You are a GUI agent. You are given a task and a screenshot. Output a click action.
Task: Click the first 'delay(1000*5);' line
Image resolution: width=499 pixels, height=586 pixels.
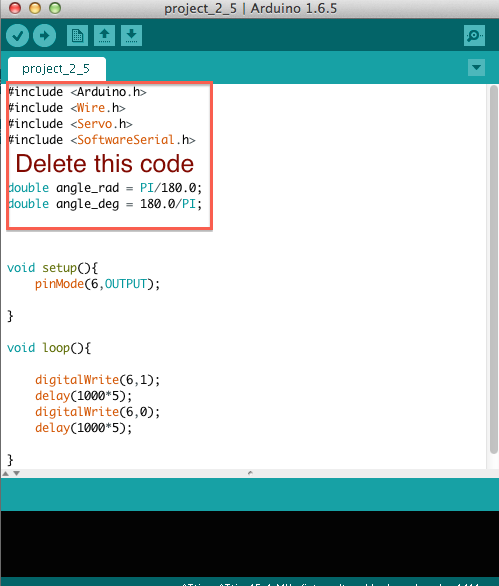tap(83, 396)
